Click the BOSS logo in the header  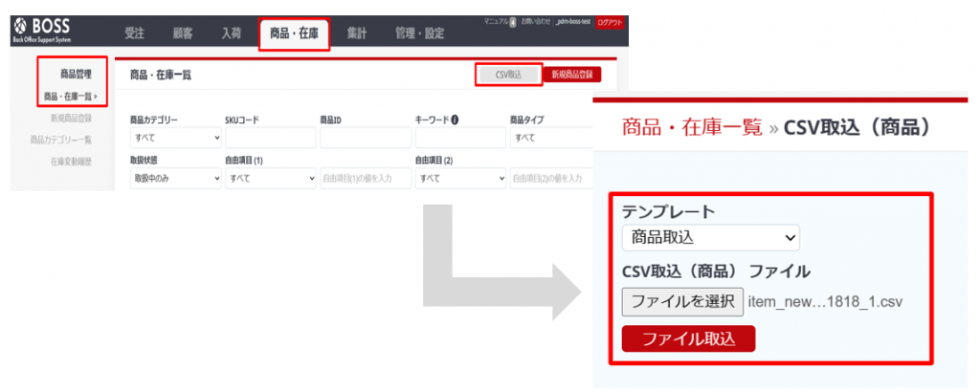[x=42, y=31]
